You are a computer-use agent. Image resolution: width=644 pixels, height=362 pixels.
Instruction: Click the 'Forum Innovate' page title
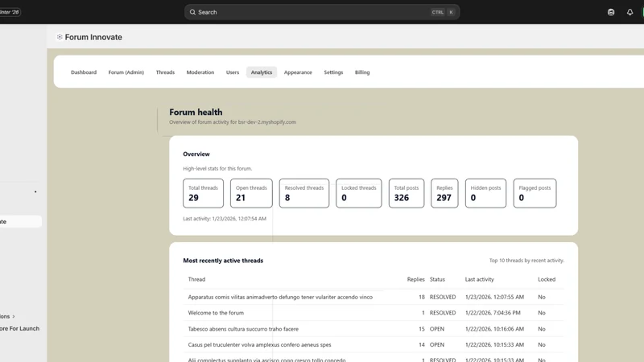point(93,37)
